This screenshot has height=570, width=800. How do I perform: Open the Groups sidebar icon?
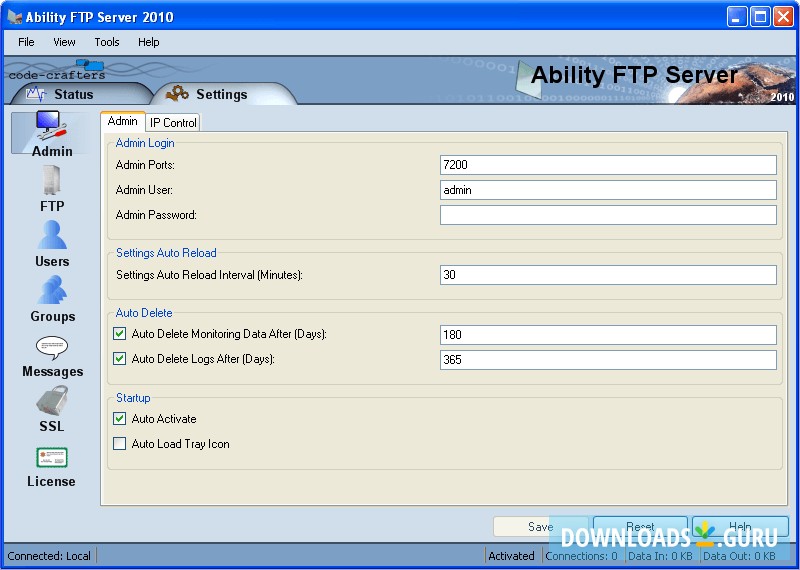[x=52, y=299]
